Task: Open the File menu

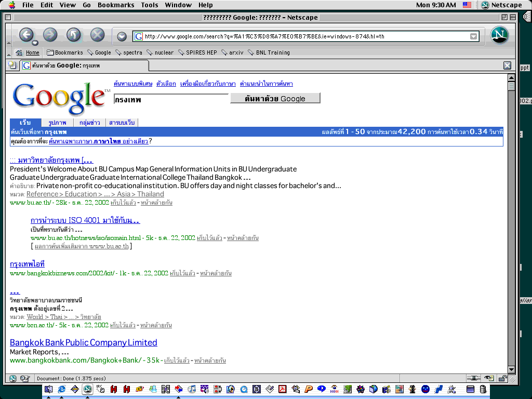Action: point(28,5)
